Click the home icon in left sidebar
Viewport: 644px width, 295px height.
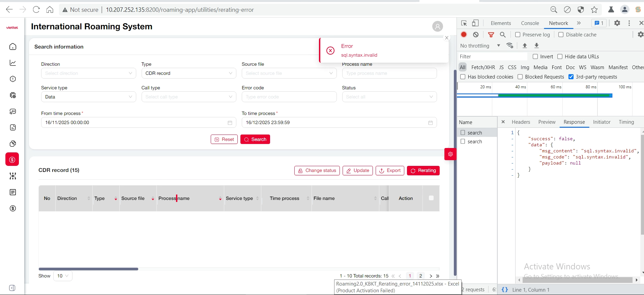(x=13, y=47)
